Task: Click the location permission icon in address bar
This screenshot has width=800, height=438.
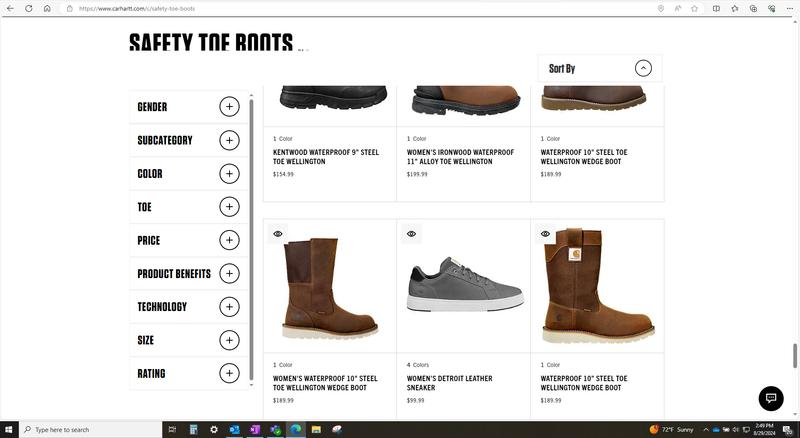Action: 661,9
